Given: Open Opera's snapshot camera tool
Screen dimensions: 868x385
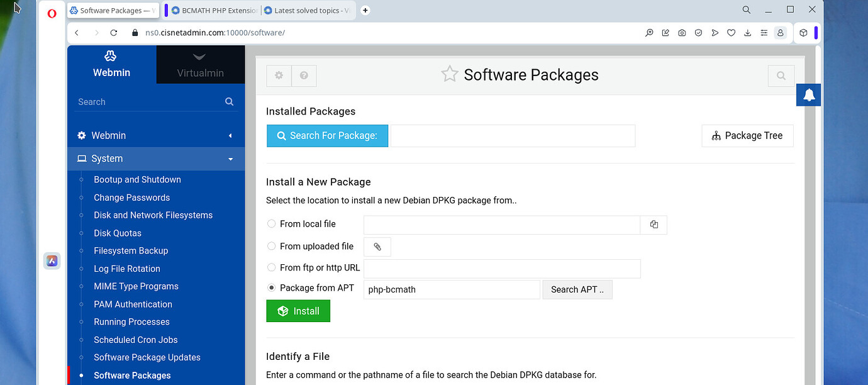Looking at the screenshot, I should click(x=682, y=32).
